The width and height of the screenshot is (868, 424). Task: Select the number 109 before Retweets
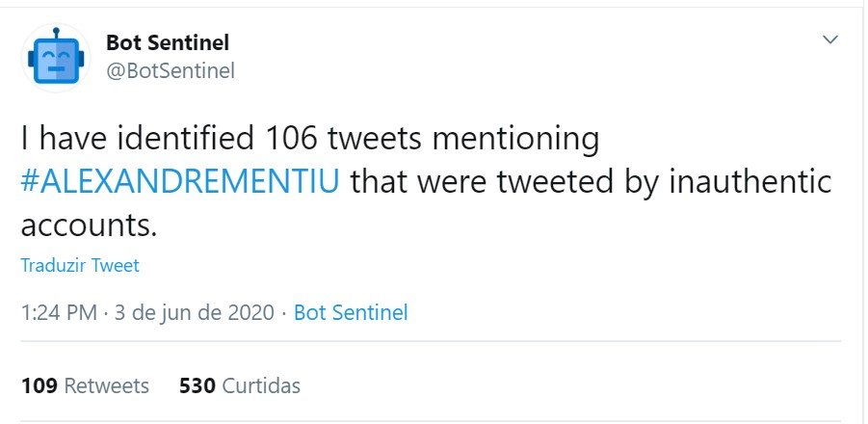39,385
